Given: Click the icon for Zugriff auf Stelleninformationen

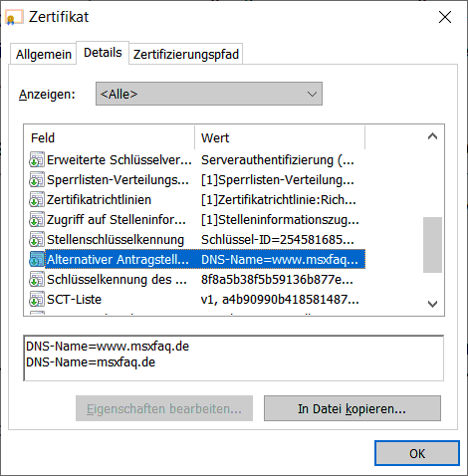Looking at the screenshot, I should [x=37, y=219].
